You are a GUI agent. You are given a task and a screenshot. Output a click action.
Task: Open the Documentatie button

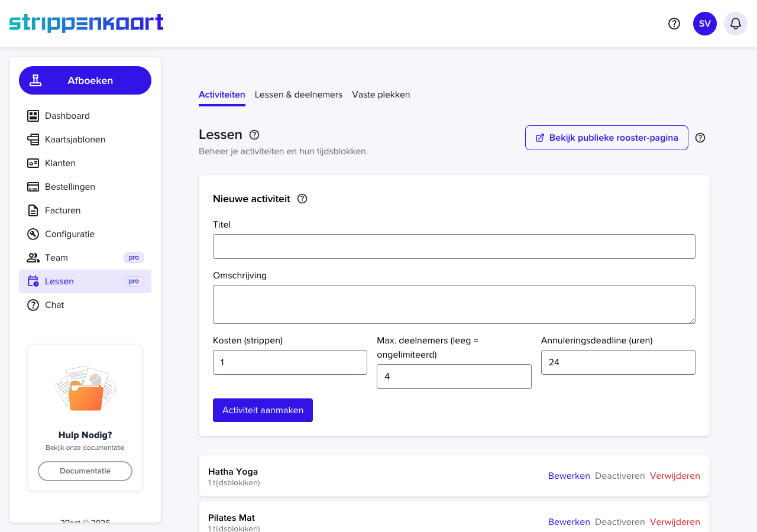85,471
